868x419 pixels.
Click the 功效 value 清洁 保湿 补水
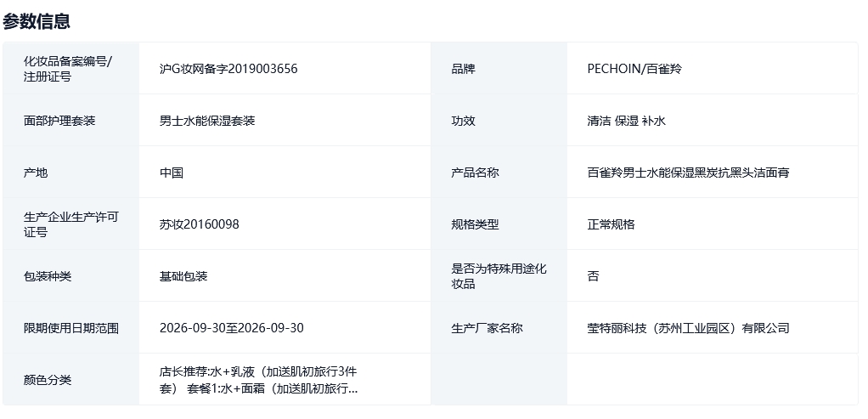[626, 121]
